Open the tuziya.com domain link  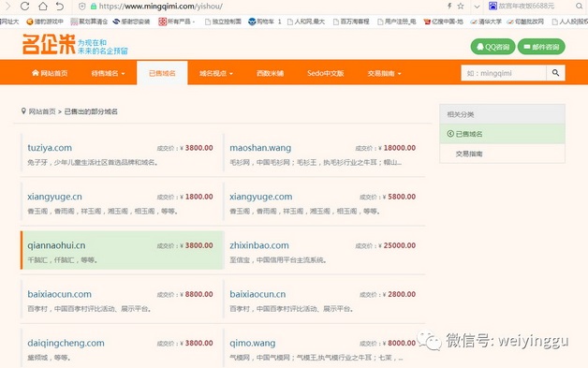[50, 148]
